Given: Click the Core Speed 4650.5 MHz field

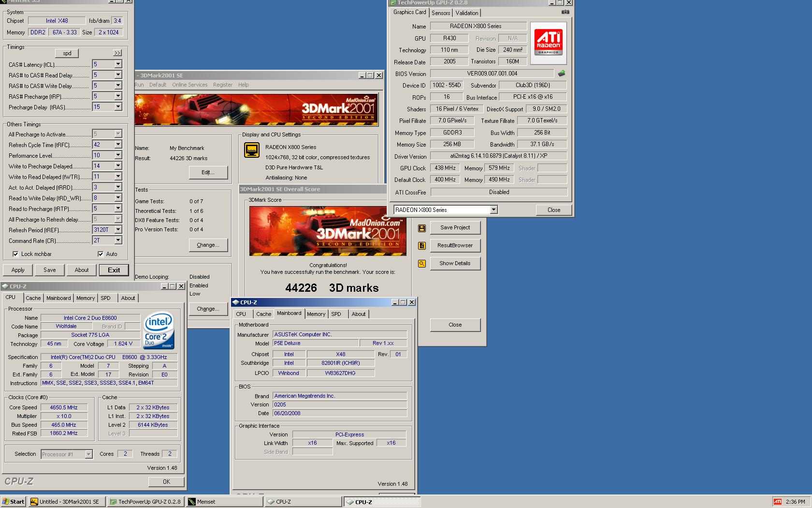Looking at the screenshot, I should [x=64, y=407].
